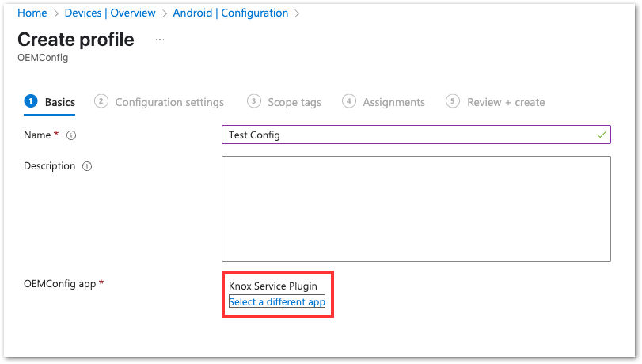Viewport: 642px width, 364px height.
Task: Show the info tooltip icon beside Description
Action: (x=87, y=166)
